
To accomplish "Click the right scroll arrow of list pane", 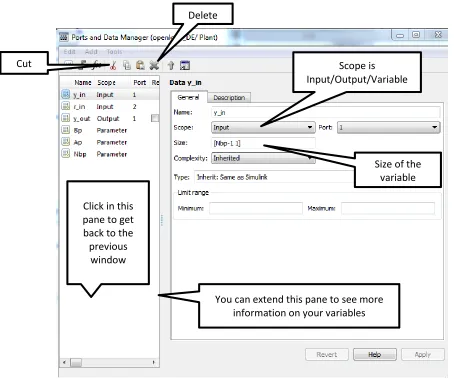I will (154, 362).
